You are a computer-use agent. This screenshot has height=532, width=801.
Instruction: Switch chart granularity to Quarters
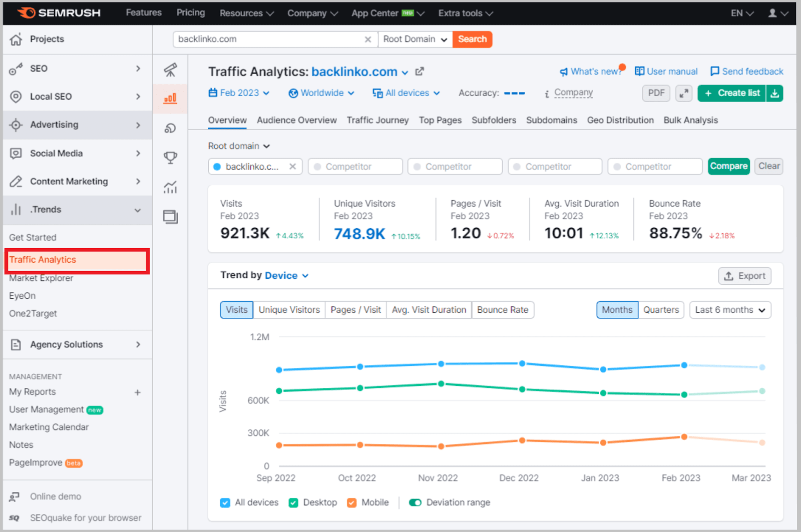point(661,310)
